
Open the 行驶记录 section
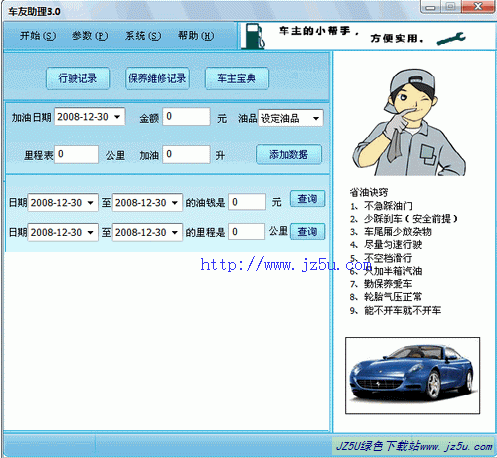[78, 79]
